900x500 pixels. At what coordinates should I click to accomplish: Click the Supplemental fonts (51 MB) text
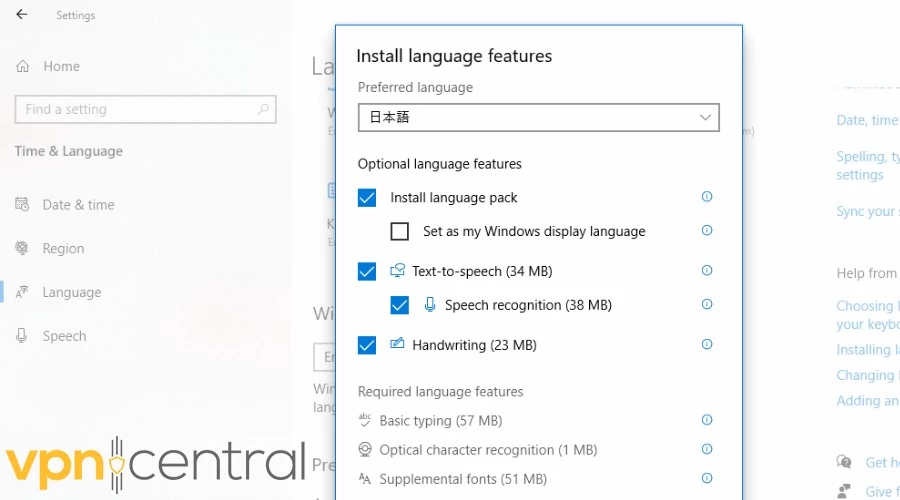click(x=463, y=479)
